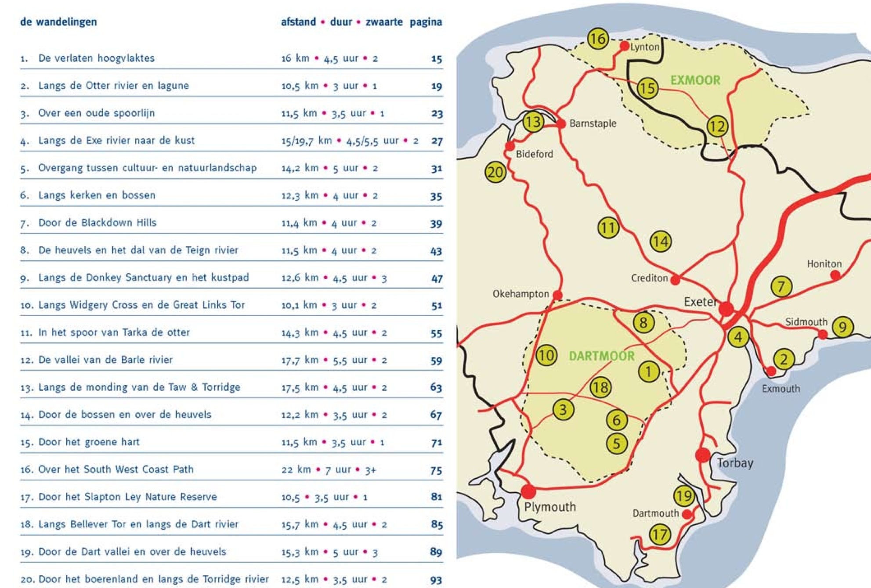Select marker 19 above Dartmouth
The width and height of the screenshot is (871, 588).
coord(684,496)
